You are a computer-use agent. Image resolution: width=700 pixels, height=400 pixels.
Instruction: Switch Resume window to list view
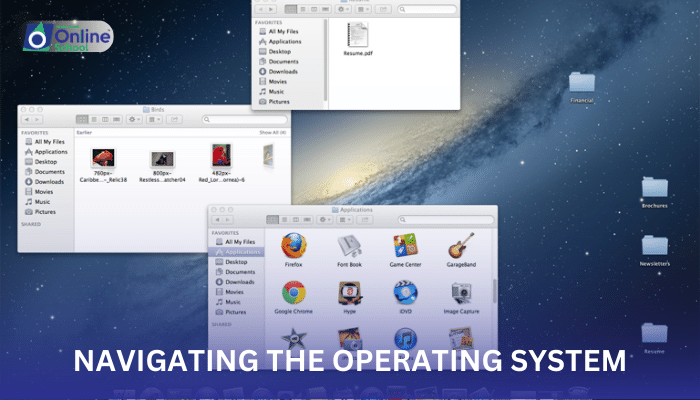click(x=303, y=9)
